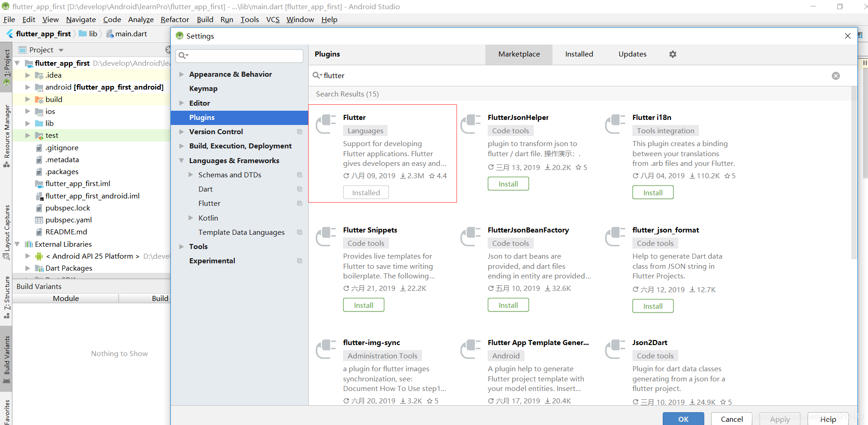Install the flutter_json_format plugin

click(653, 306)
